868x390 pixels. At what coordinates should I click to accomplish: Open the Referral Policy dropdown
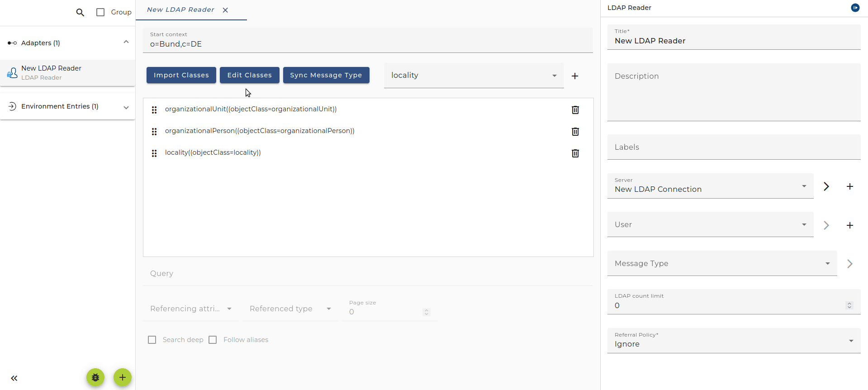(x=734, y=341)
